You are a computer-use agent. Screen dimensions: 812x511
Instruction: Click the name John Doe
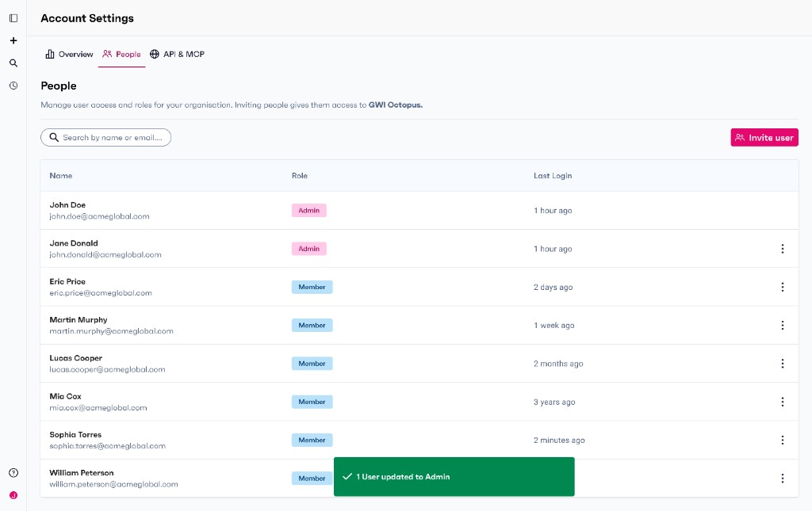pos(67,205)
